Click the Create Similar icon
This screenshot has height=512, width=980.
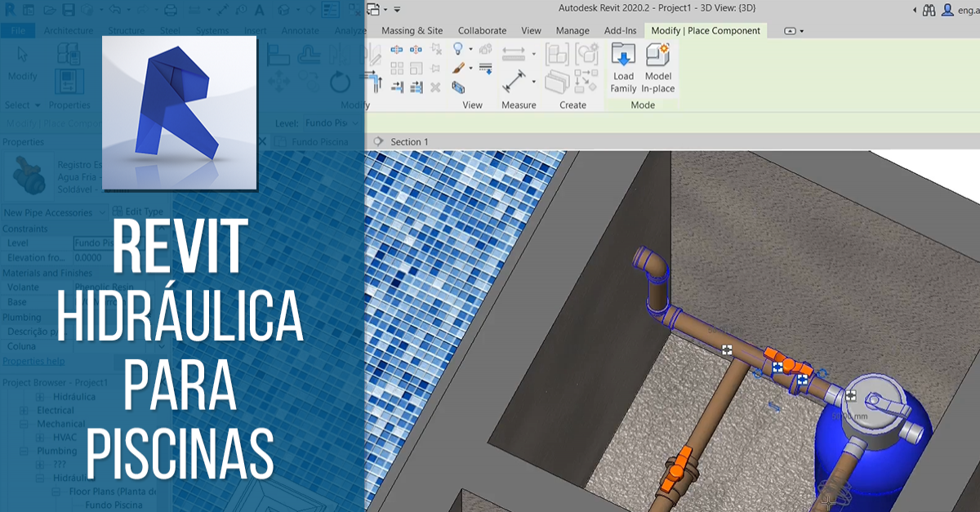click(586, 82)
